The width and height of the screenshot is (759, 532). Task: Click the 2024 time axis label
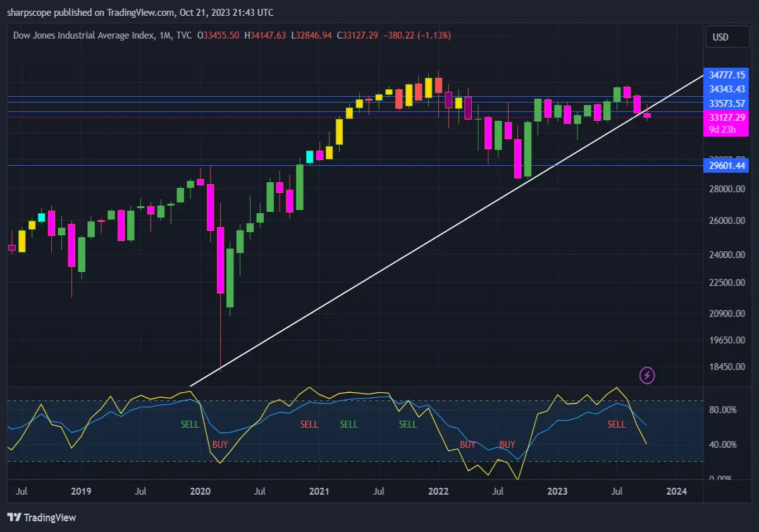(677, 491)
